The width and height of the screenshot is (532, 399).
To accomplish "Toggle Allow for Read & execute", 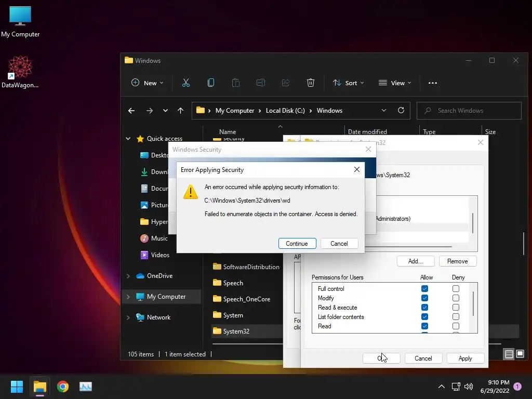I will pyautogui.click(x=424, y=307).
